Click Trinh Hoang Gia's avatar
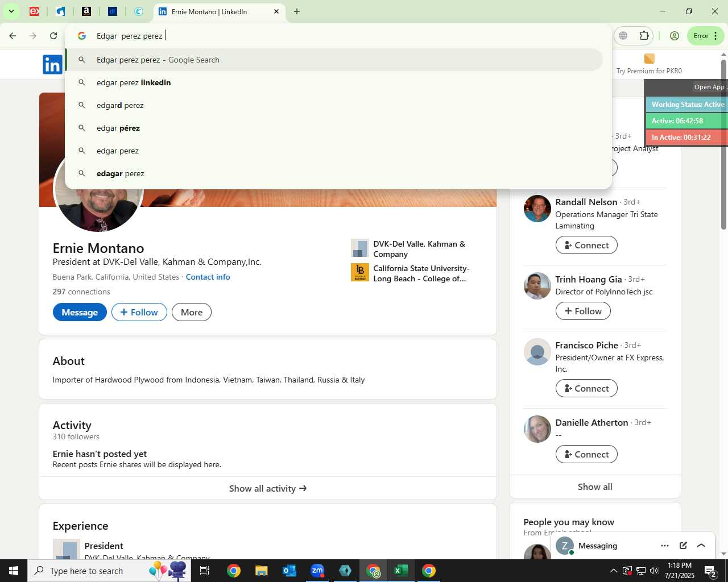Viewport: 728px width, 582px height. 537,286
